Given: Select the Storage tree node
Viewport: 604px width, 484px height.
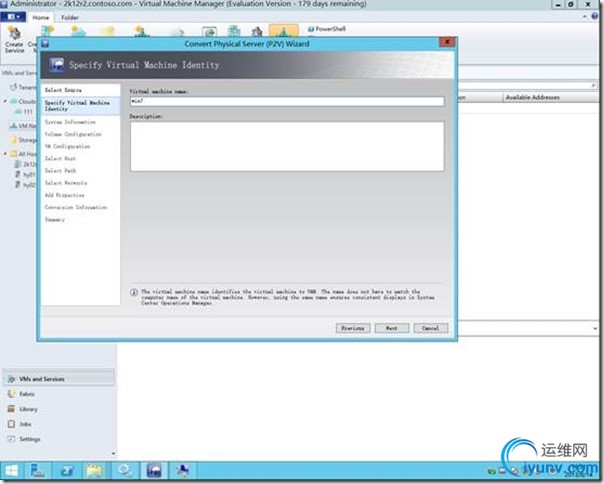Looking at the screenshot, I should pyautogui.click(x=24, y=140).
